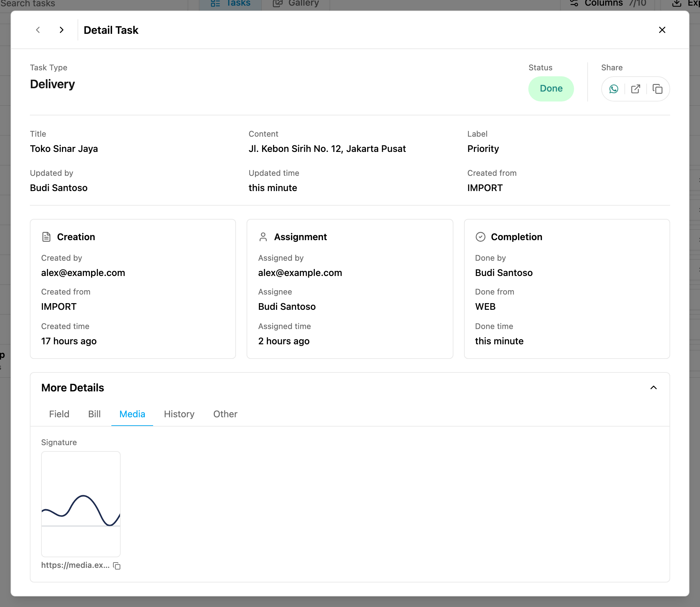Click the Completion check-circle icon

(480, 237)
